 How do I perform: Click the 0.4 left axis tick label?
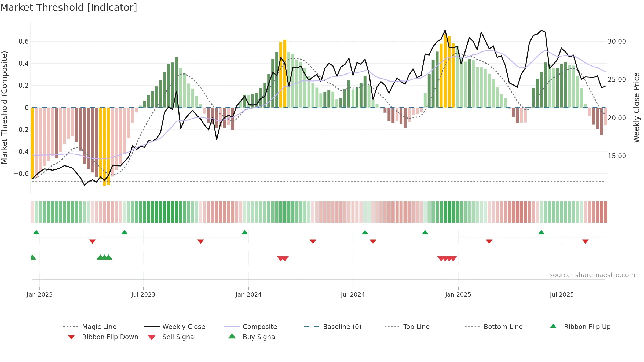(x=24, y=64)
